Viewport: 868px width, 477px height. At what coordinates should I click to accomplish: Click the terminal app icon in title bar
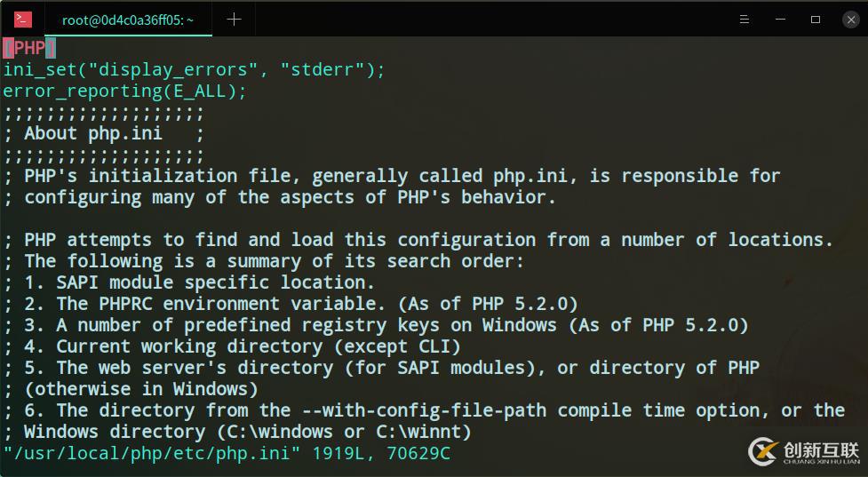pyautogui.click(x=23, y=19)
